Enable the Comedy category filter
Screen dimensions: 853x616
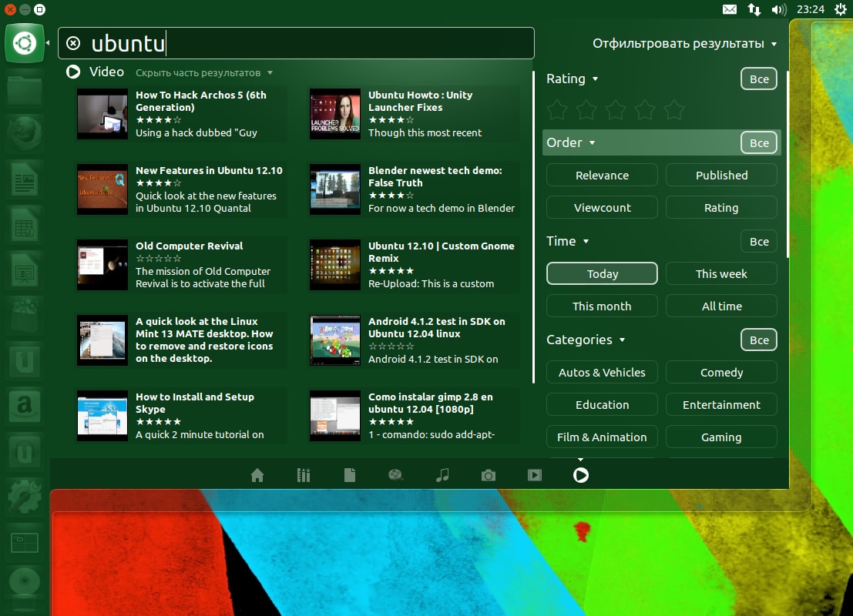point(721,373)
